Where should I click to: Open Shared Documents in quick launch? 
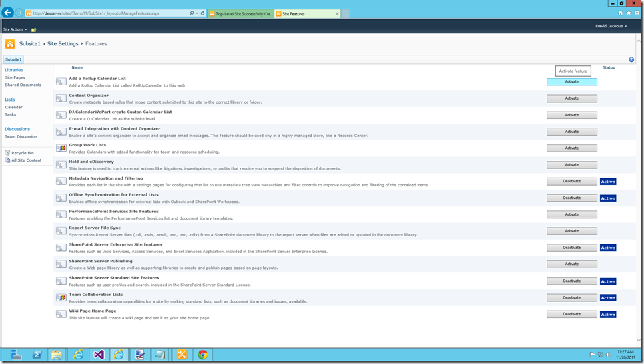tap(23, 85)
